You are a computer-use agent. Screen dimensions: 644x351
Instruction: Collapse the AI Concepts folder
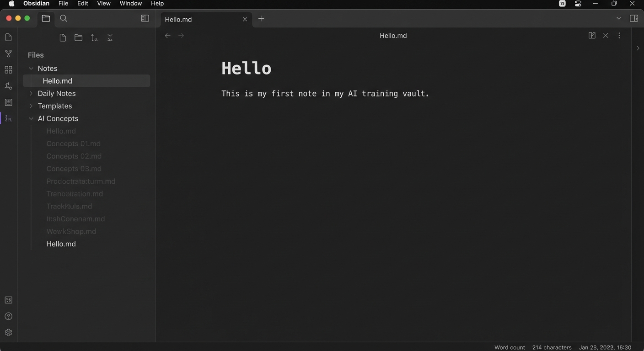(x=31, y=118)
